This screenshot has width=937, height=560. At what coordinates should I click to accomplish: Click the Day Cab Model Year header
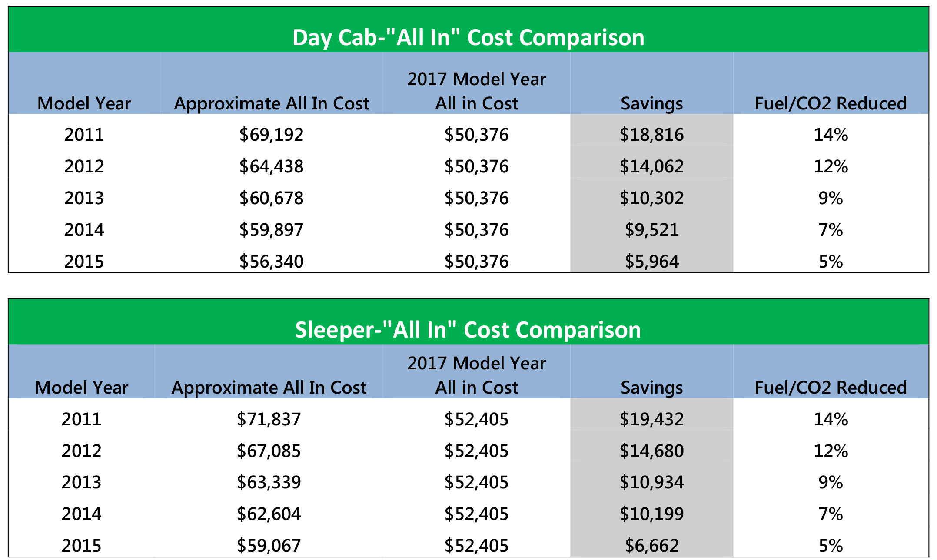pos(84,103)
